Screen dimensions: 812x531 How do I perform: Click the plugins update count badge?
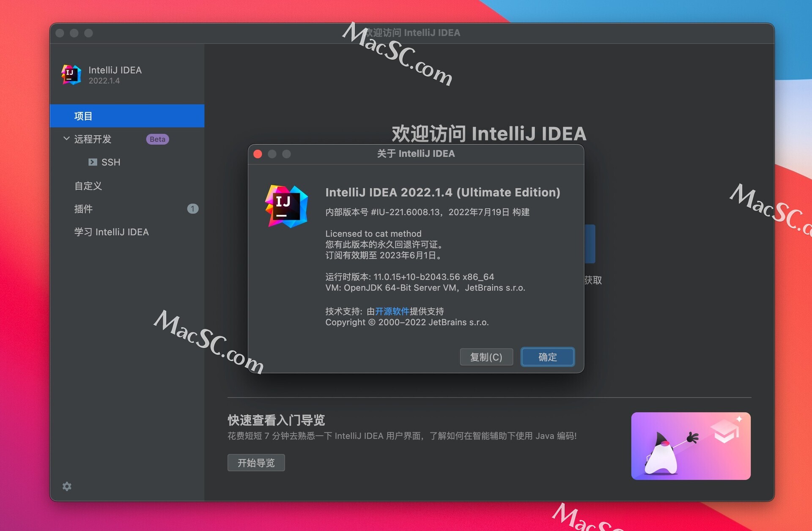[192, 209]
